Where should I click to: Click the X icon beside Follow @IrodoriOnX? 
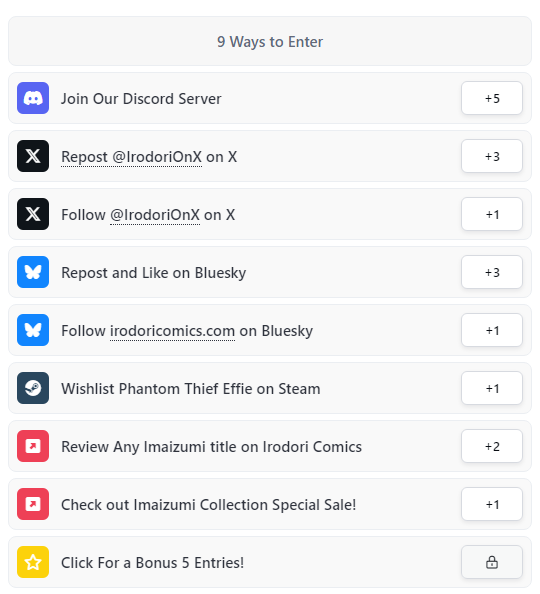coord(33,214)
